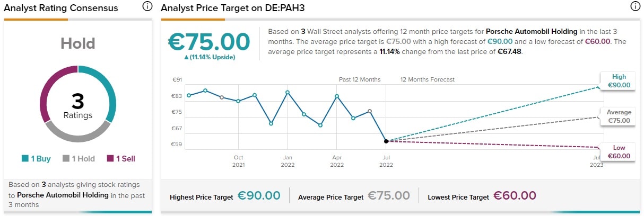Click the teal Buy legend square
Viewport: 644px width, 216px height.
pyautogui.click(x=25, y=159)
